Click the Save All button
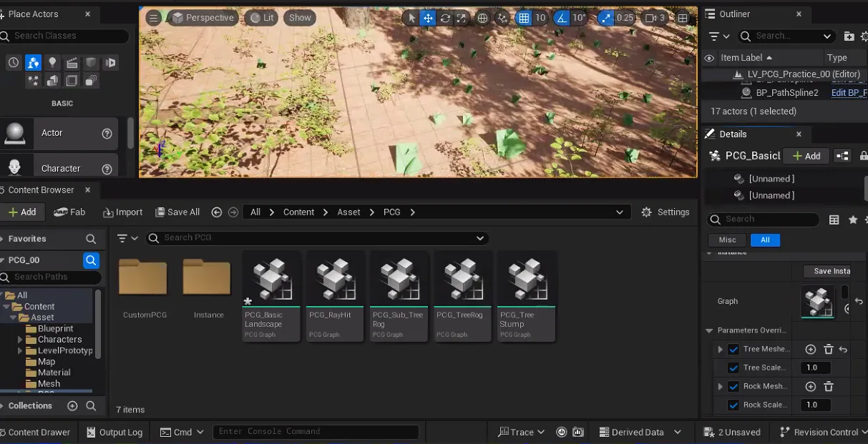Image resolution: width=868 pixels, height=444 pixels. click(177, 212)
